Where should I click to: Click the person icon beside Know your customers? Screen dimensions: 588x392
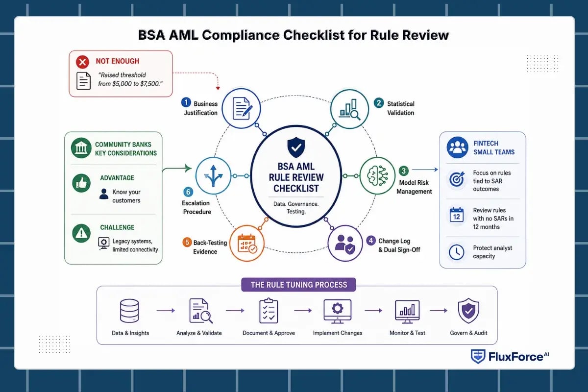(103, 195)
